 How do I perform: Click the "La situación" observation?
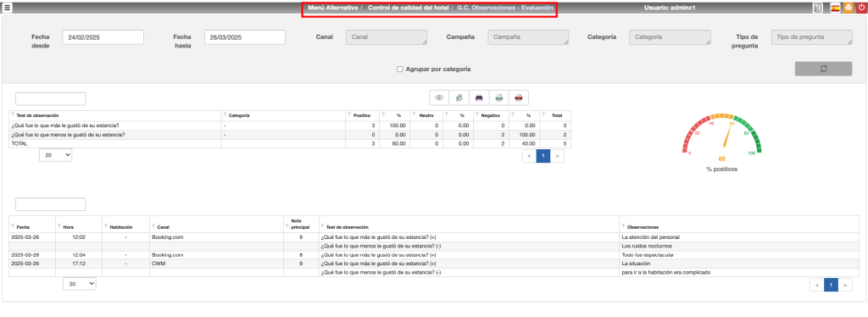pos(635,264)
